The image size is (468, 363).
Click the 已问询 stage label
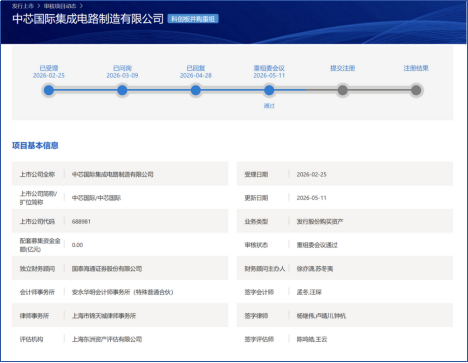[x=122, y=68]
